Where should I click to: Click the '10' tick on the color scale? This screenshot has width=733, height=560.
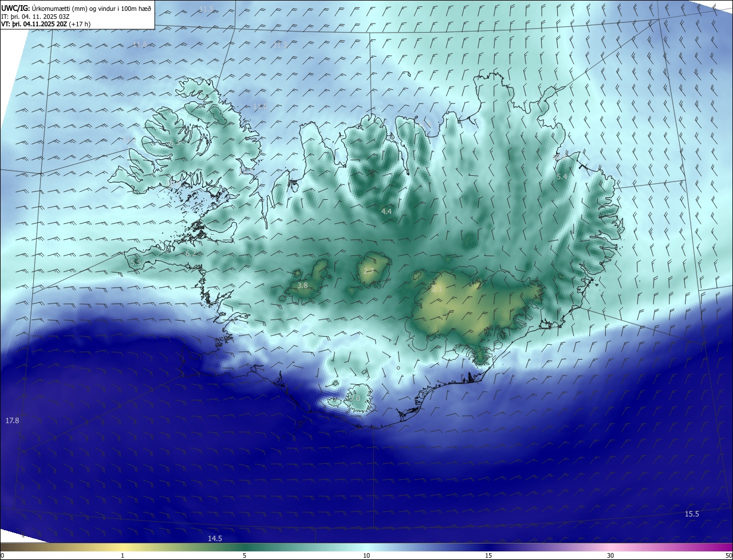click(366, 555)
